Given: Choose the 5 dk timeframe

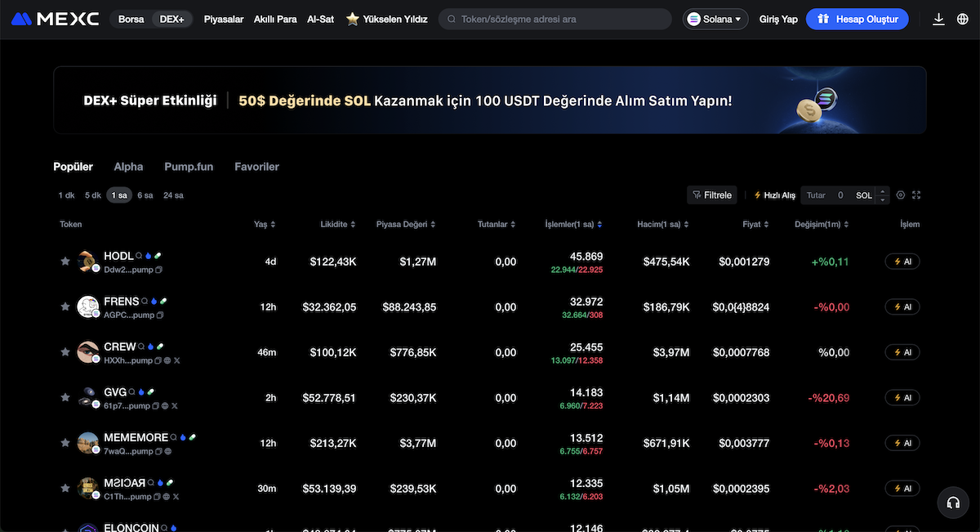Looking at the screenshot, I should click(93, 195).
